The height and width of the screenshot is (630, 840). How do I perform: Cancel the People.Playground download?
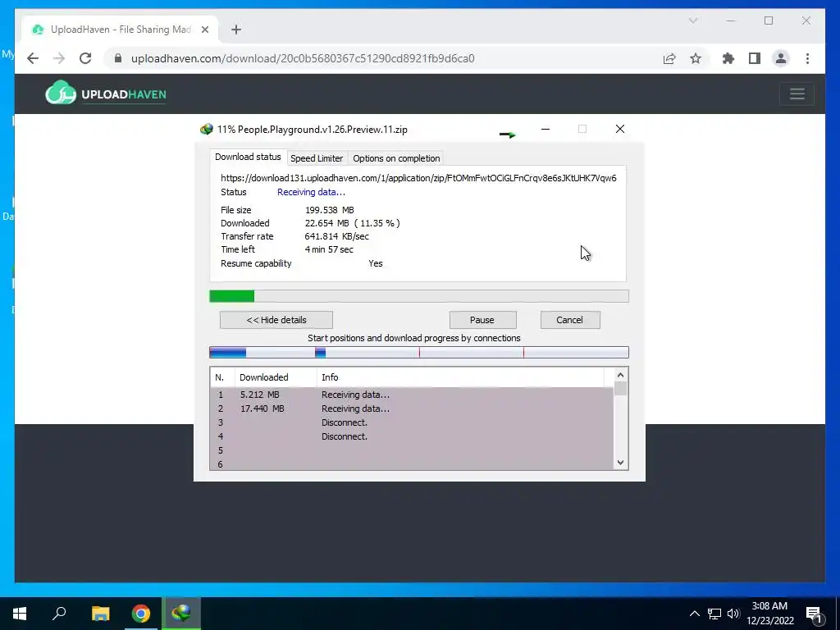(x=570, y=320)
